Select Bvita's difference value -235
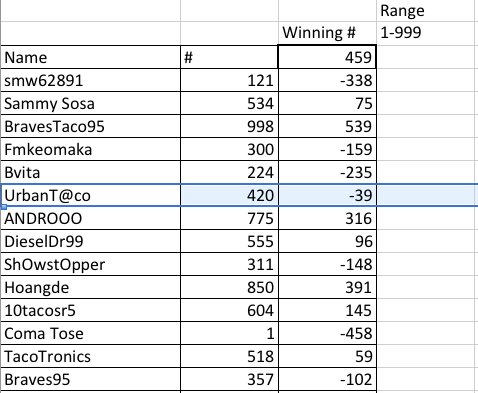Screen dimensions: 478x393 point(327,172)
